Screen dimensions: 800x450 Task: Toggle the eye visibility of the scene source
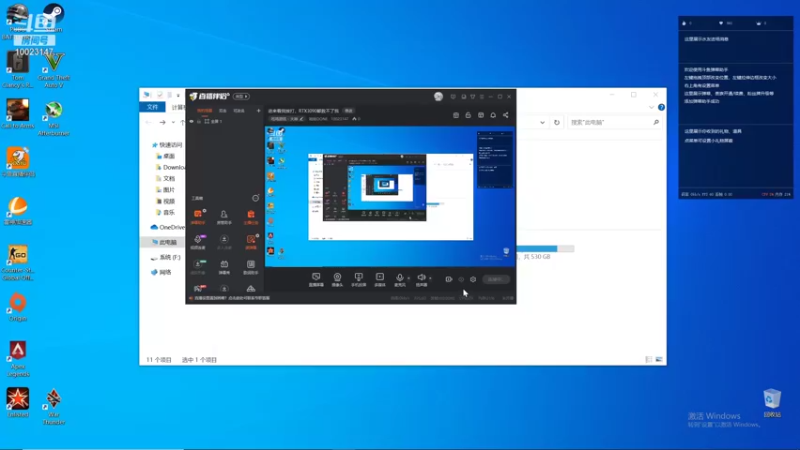(x=192, y=121)
